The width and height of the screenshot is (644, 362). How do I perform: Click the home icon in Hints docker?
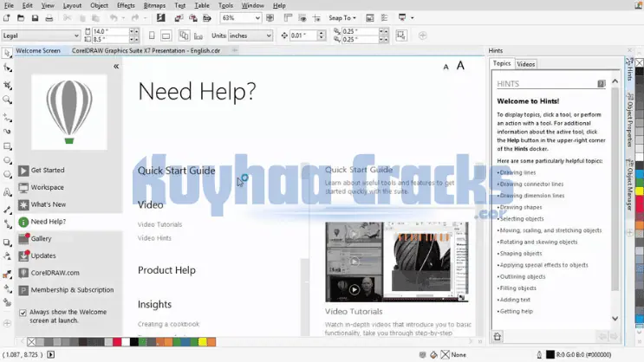pyautogui.click(x=498, y=339)
